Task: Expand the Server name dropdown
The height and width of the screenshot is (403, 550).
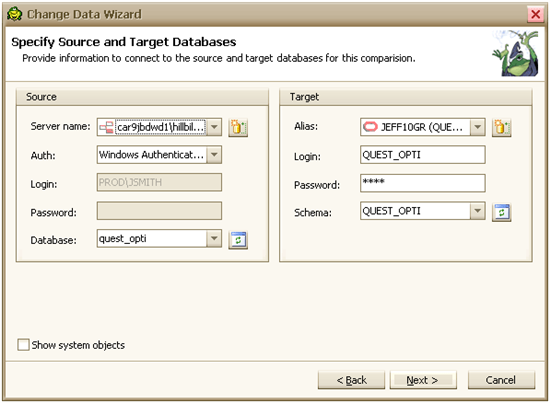Action: [214, 127]
